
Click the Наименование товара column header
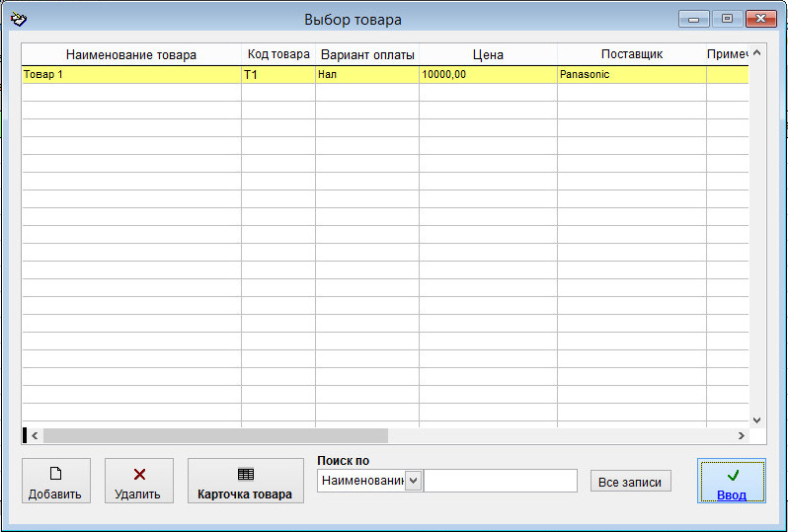(x=131, y=54)
